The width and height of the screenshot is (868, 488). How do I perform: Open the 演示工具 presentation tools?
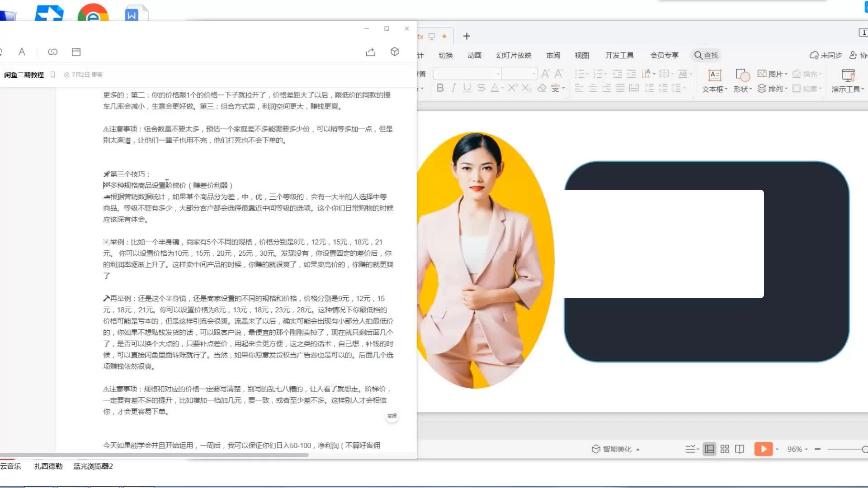click(847, 80)
